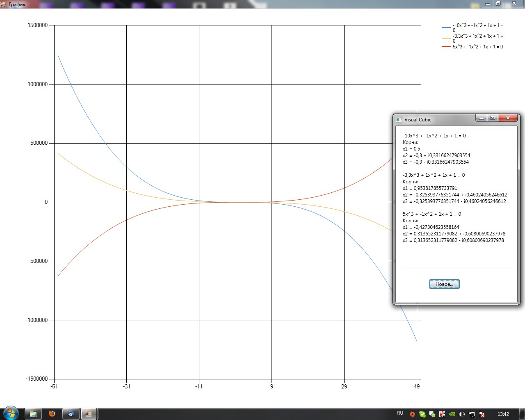Select legend entry -10x^3 + -1x^2 + 1x + 1
Viewport: 525px width, 420px height.
[478, 28]
